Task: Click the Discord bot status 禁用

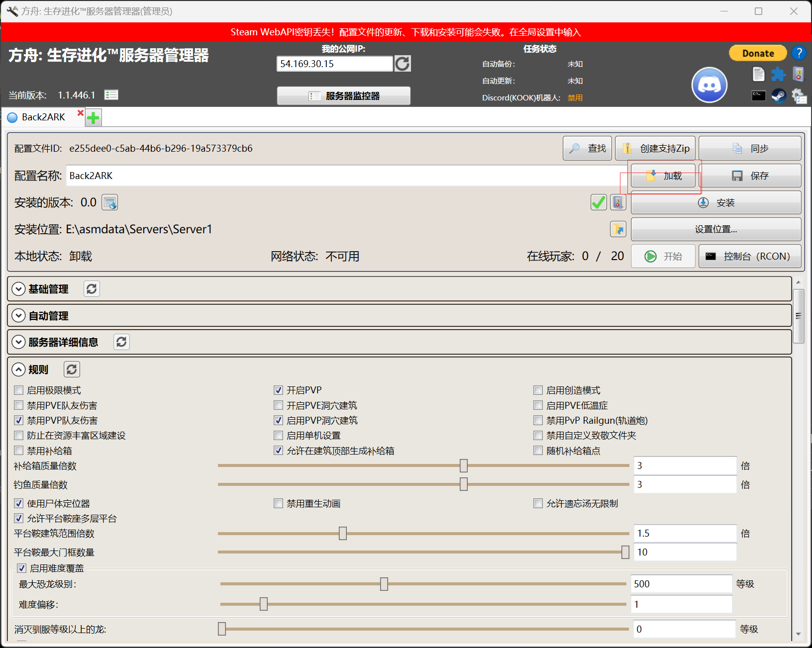Action: pyautogui.click(x=575, y=97)
